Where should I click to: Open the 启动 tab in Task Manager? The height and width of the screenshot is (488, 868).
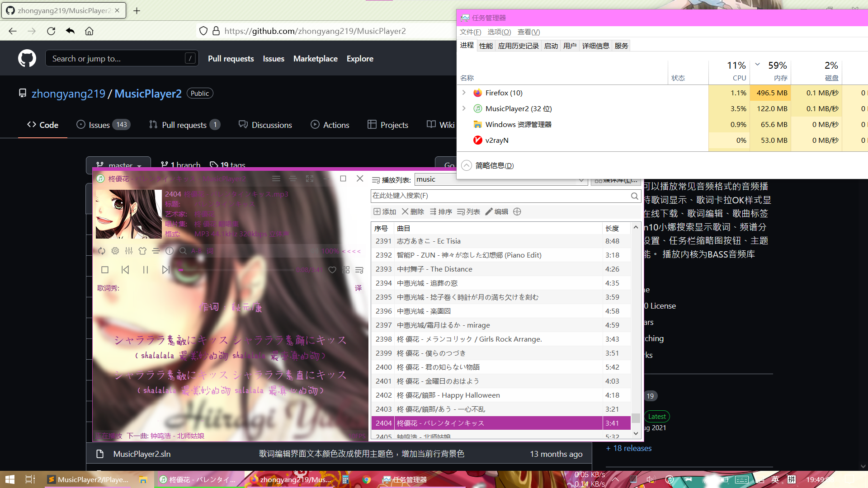point(551,46)
